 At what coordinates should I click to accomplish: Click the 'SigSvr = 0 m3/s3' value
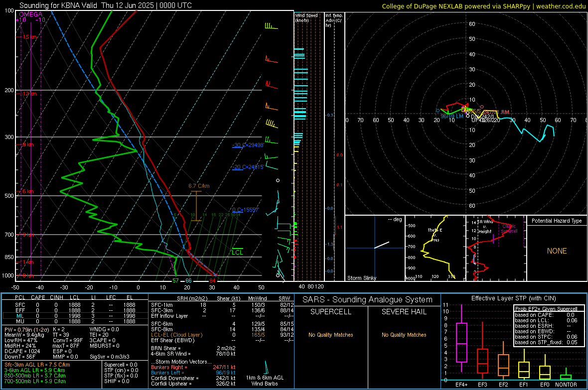click(x=110, y=357)
